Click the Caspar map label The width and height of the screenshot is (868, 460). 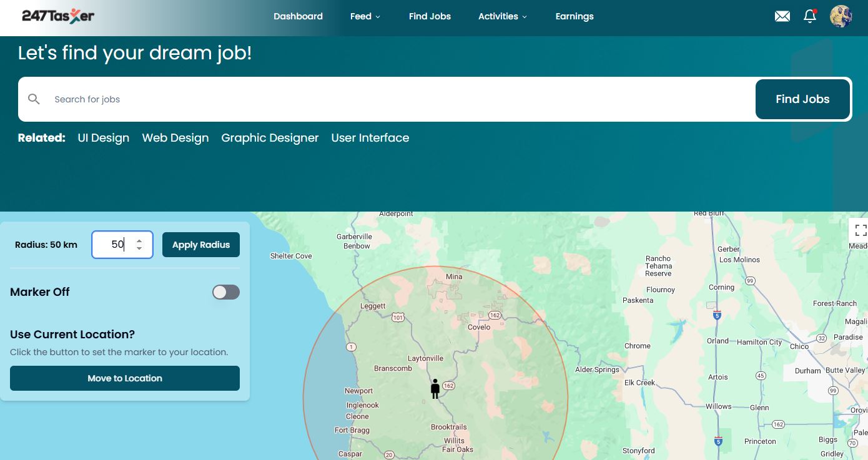pyautogui.click(x=350, y=454)
